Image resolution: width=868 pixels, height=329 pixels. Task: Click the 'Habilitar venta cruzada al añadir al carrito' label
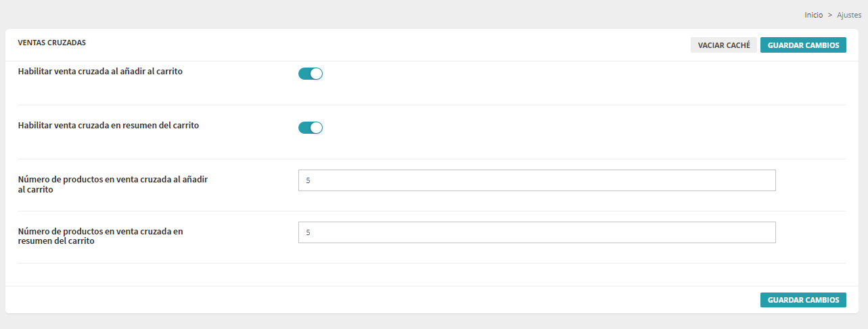point(100,71)
